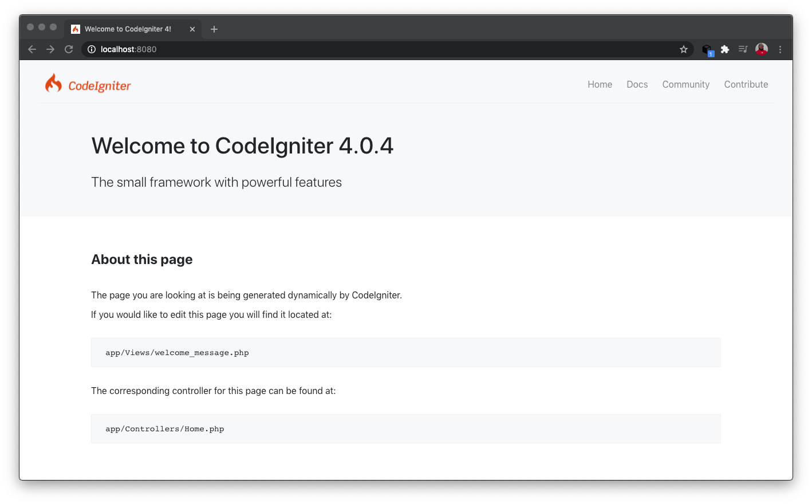This screenshot has height=504, width=812.
Task: Open the Contribute link
Action: pyautogui.click(x=746, y=84)
